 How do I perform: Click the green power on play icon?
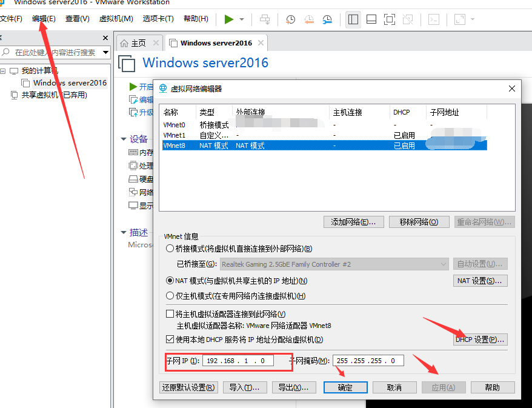(x=229, y=19)
